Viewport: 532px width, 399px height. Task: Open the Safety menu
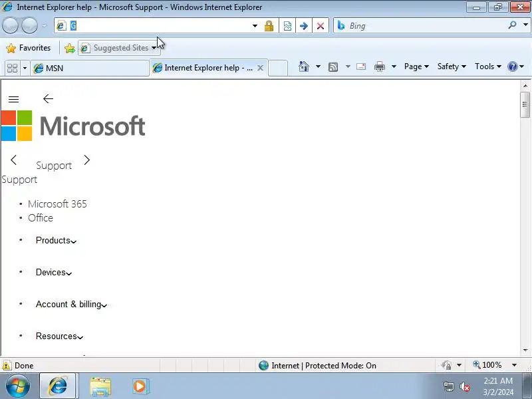[x=452, y=66]
